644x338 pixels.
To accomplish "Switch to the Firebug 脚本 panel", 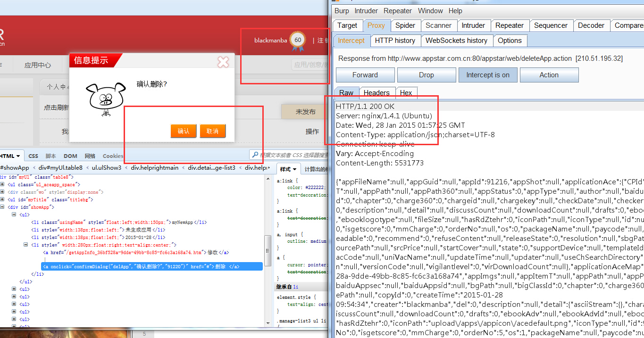I will [51, 156].
